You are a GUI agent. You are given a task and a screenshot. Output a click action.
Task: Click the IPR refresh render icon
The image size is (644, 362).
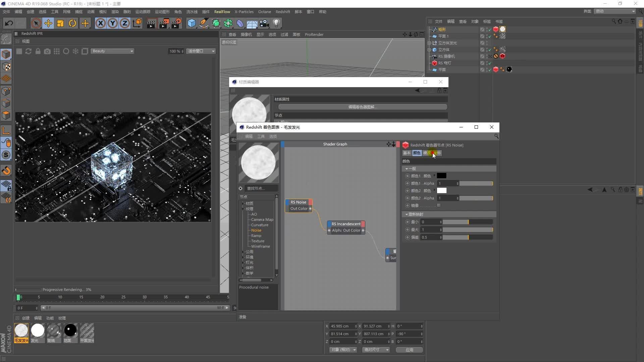[x=29, y=51]
